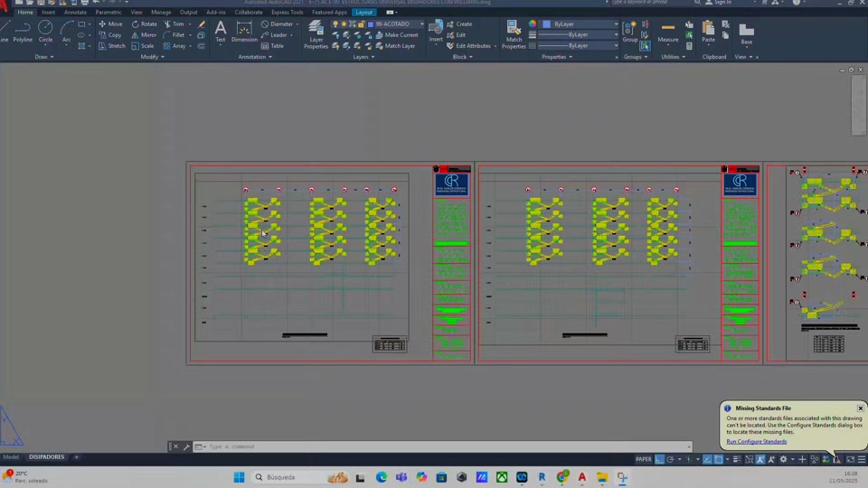Screen dimensions: 868x488
Task: Click the Dimension tool
Action: pyautogui.click(x=244, y=32)
